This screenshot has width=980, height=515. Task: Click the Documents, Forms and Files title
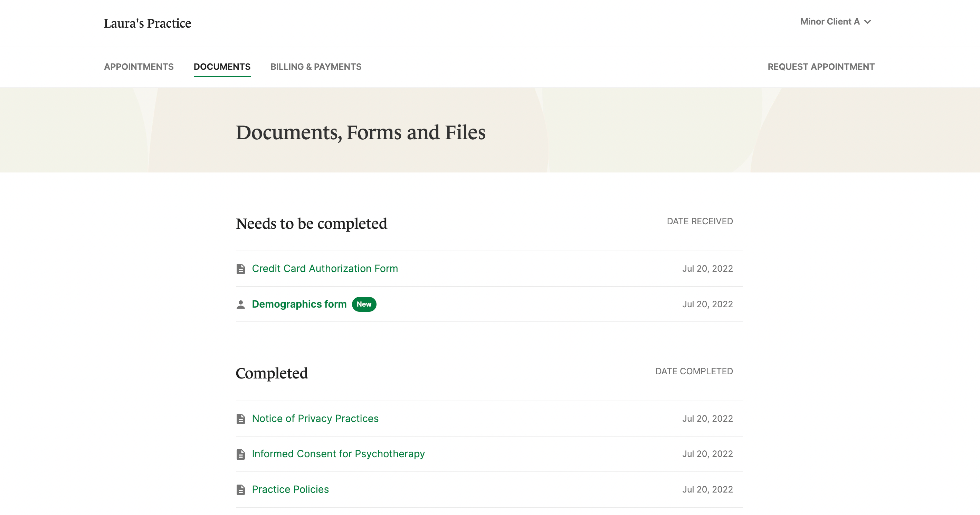pyautogui.click(x=361, y=132)
